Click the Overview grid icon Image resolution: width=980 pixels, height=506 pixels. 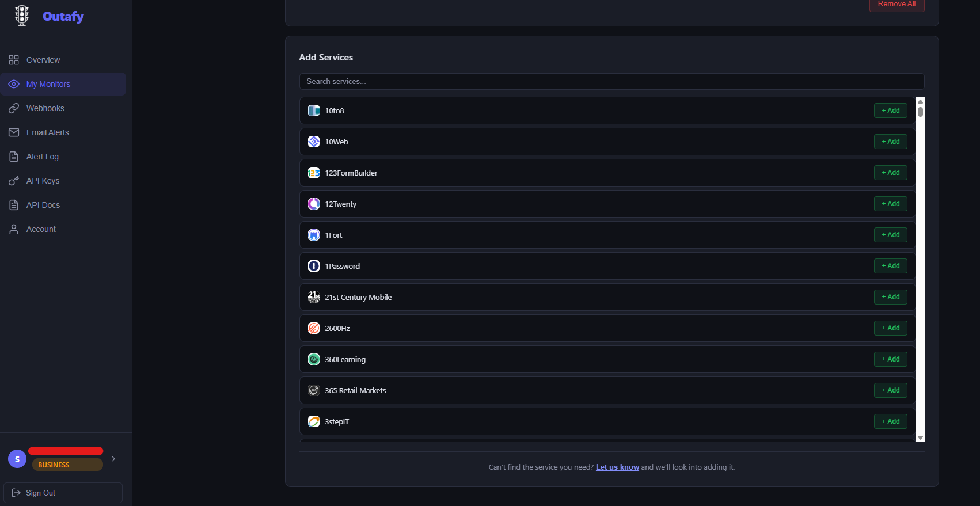14,60
